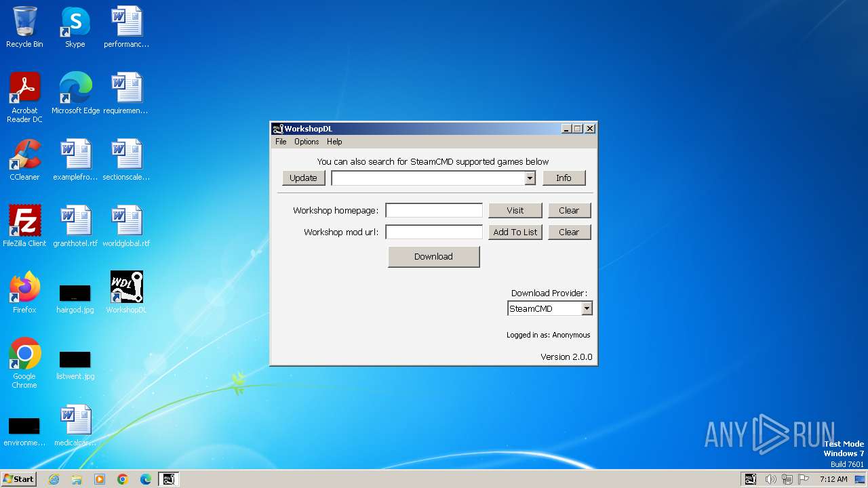Open the Options menu in WorkshopDL
This screenshot has width=868, height=488.
click(x=307, y=142)
